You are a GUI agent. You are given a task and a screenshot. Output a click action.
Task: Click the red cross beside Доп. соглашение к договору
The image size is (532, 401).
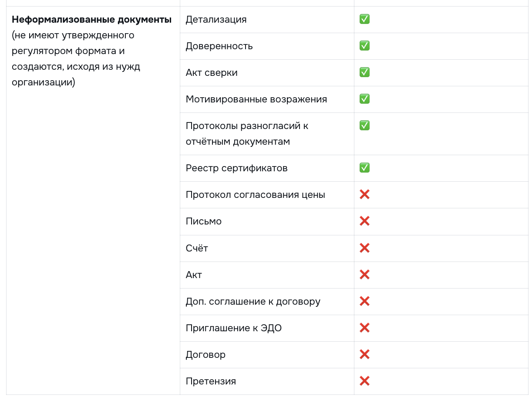click(364, 301)
